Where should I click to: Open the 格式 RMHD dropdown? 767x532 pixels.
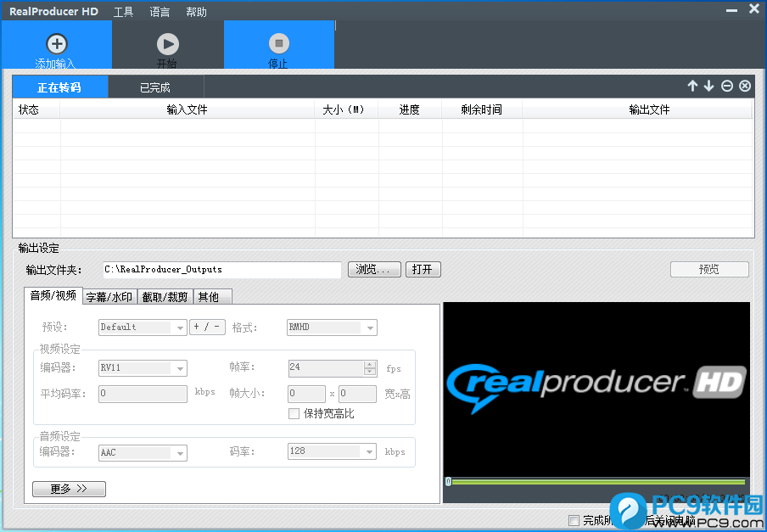[332, 328]
